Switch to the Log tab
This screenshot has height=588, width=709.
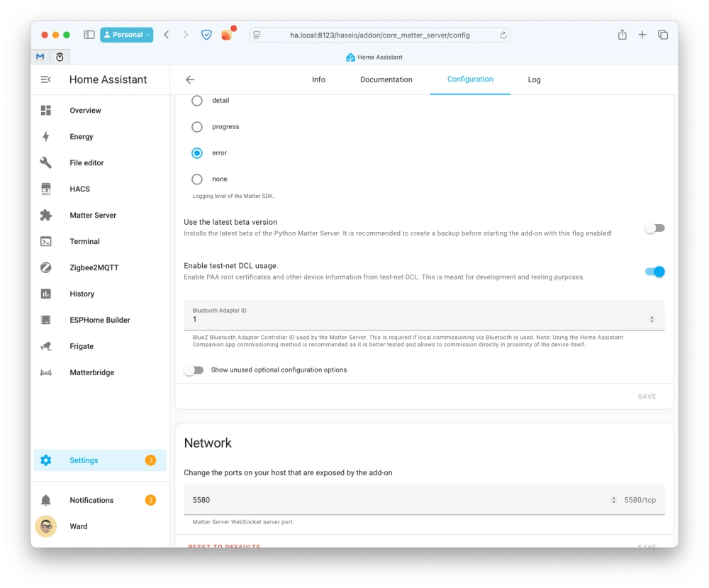tap(534, 80)
